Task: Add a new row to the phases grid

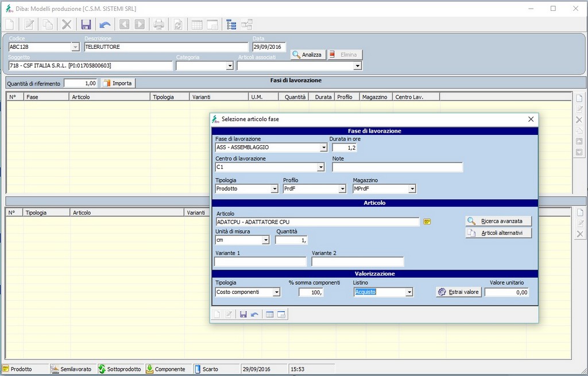Action: 579,98
